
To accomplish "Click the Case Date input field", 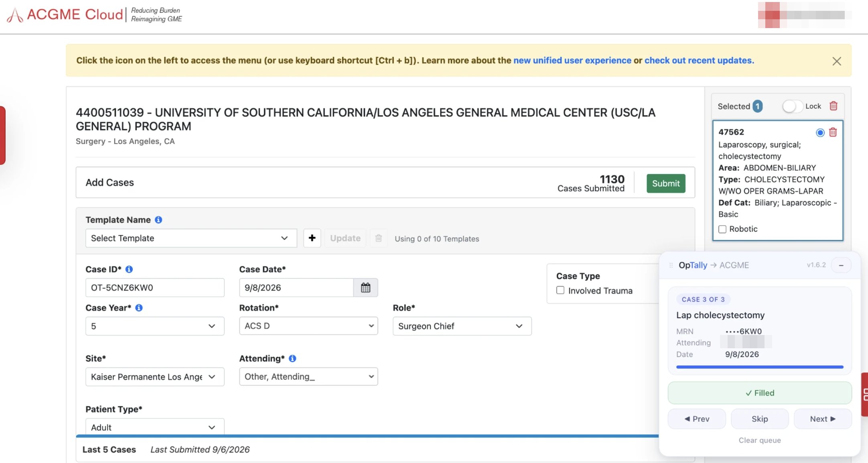I will coord(296,287).
